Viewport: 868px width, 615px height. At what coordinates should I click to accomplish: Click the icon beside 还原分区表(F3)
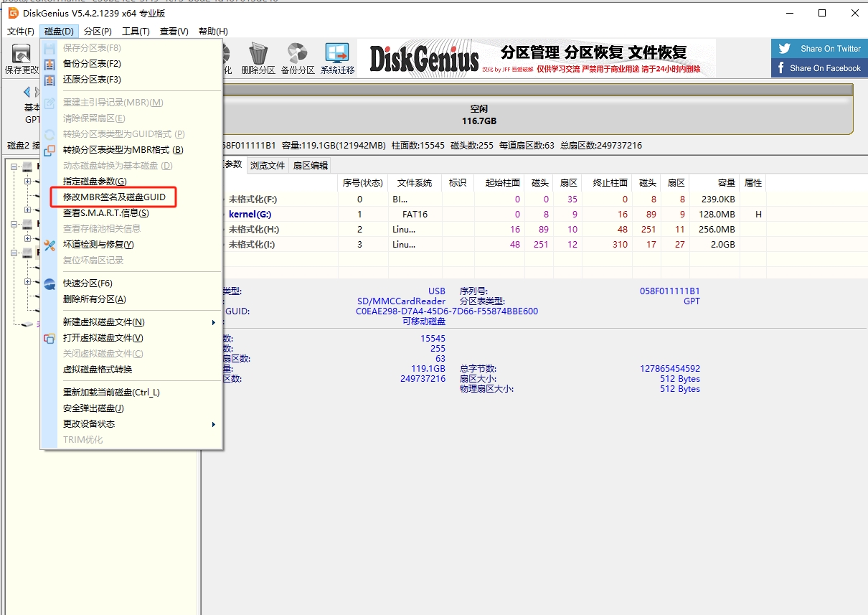pyautogui.click(x=49, y=80)
